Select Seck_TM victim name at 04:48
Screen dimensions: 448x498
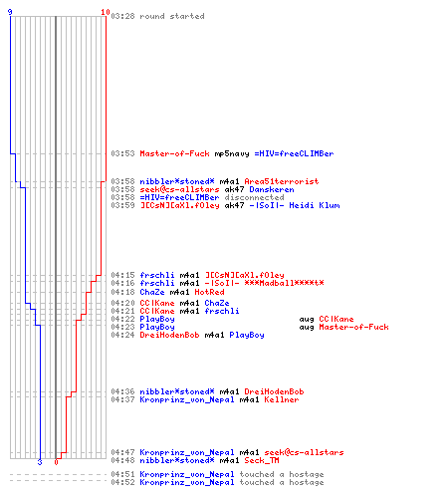(x=262, y=460)
